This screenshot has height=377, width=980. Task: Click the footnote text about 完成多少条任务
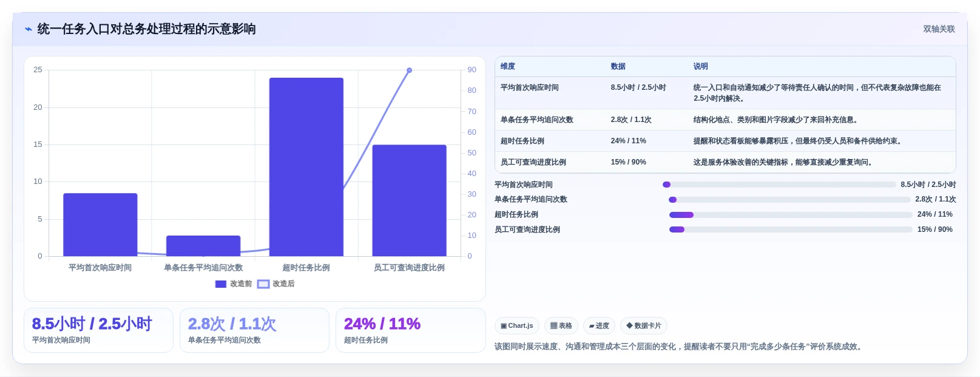click(679, 347)
